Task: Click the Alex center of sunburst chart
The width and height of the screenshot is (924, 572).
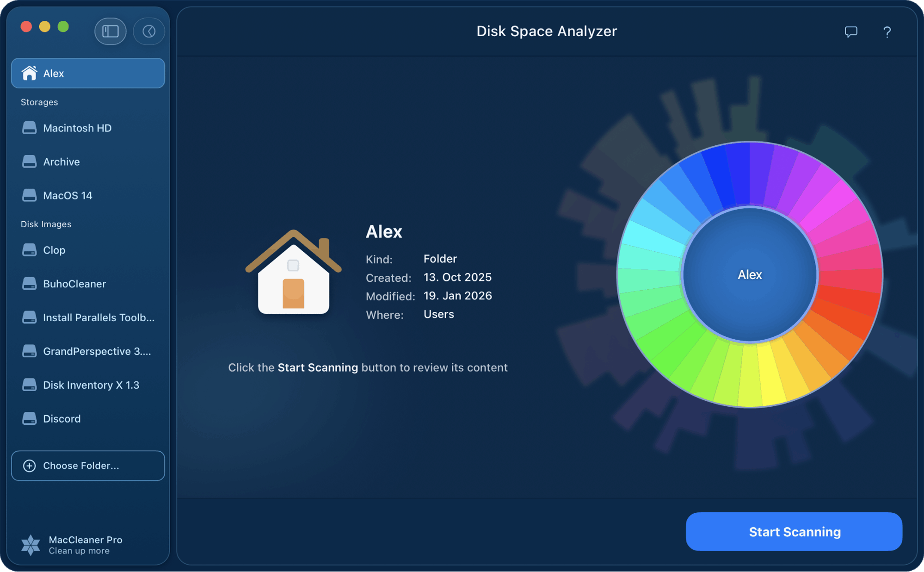Action: coord(750,275)
